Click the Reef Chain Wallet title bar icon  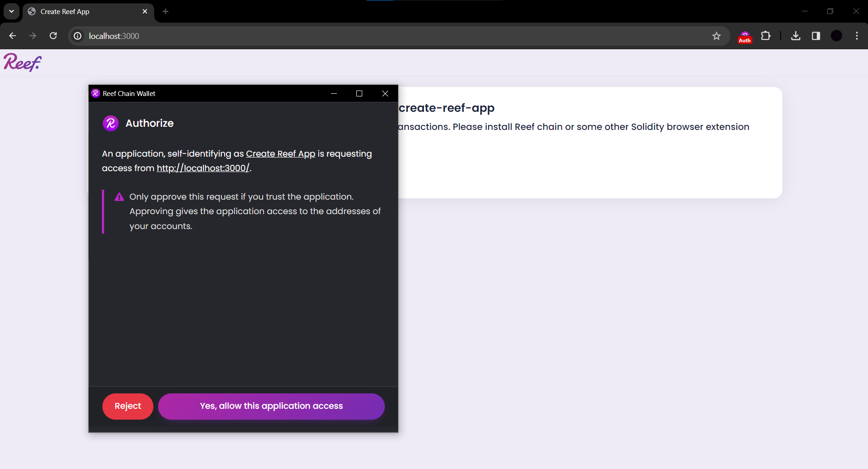click(x=96, y=93)
